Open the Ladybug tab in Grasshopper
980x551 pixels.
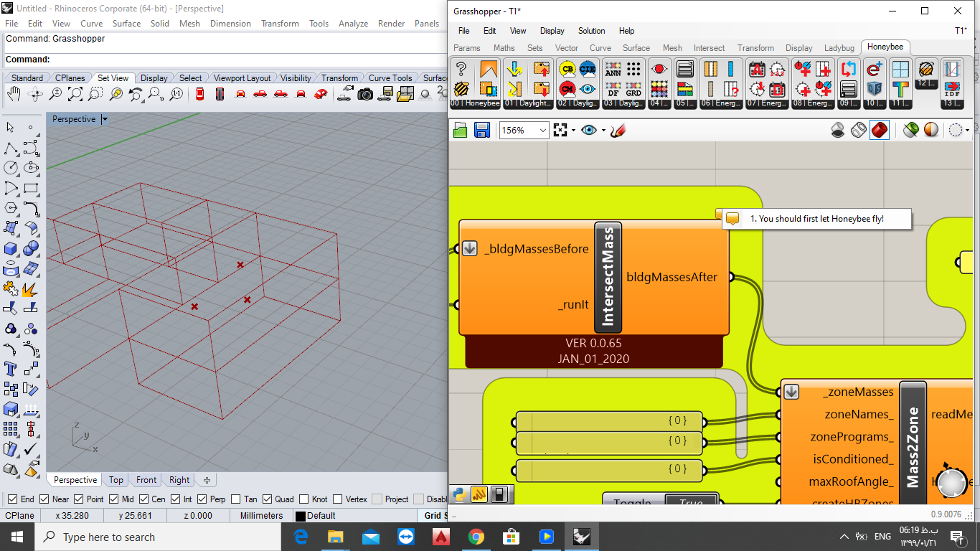click(x=839, y=48)
